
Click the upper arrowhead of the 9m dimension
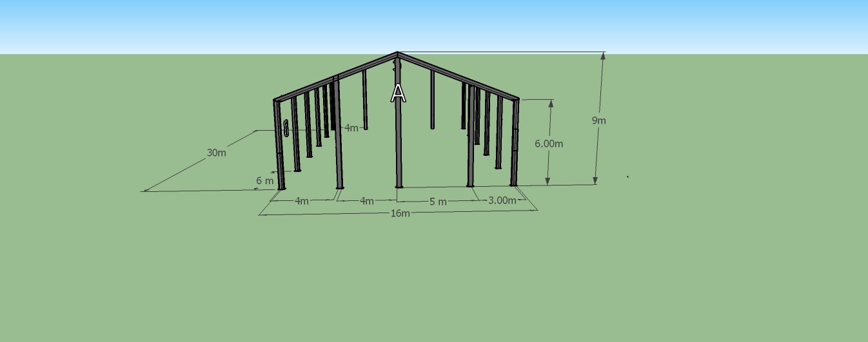pos(603,56)
